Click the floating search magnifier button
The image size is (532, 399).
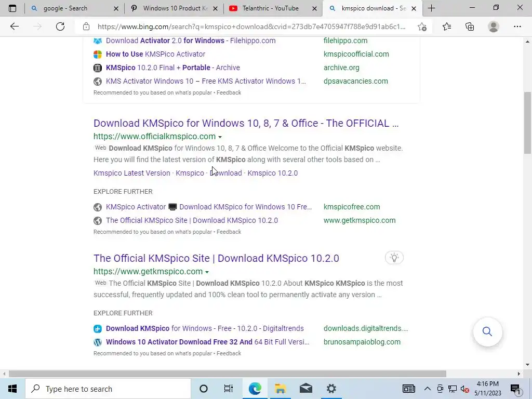coord(487,331)
